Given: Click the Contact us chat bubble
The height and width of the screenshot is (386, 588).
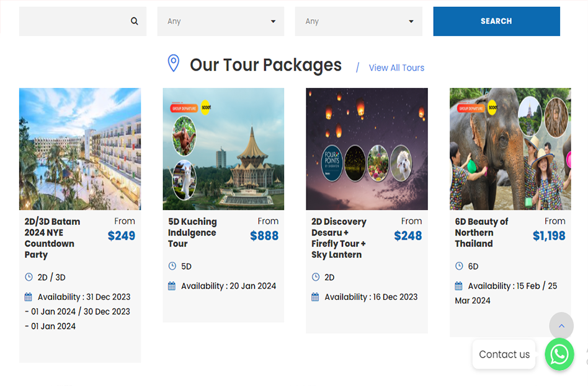Looking at the screenshot, I should coord(504,354).
